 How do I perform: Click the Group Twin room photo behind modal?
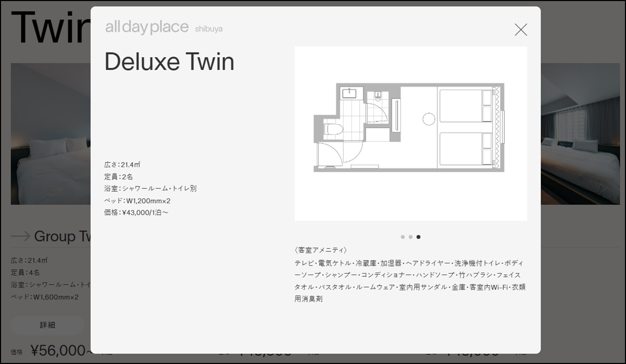[50, 134]
